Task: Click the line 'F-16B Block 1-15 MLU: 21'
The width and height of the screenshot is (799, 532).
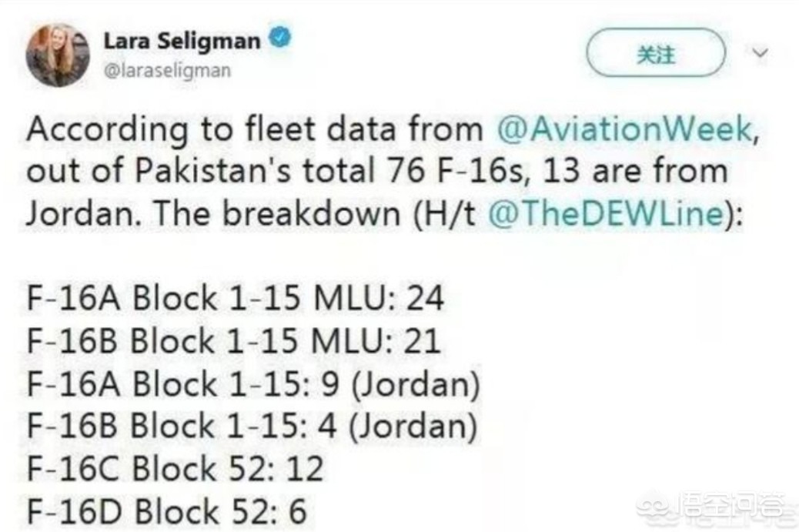Action: tap(233, 340)
